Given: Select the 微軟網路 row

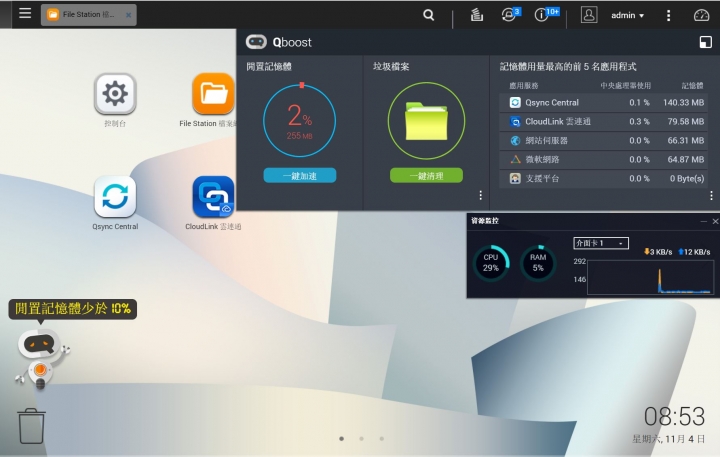Looking at the screenshot, I should click(x=603, y=159).
